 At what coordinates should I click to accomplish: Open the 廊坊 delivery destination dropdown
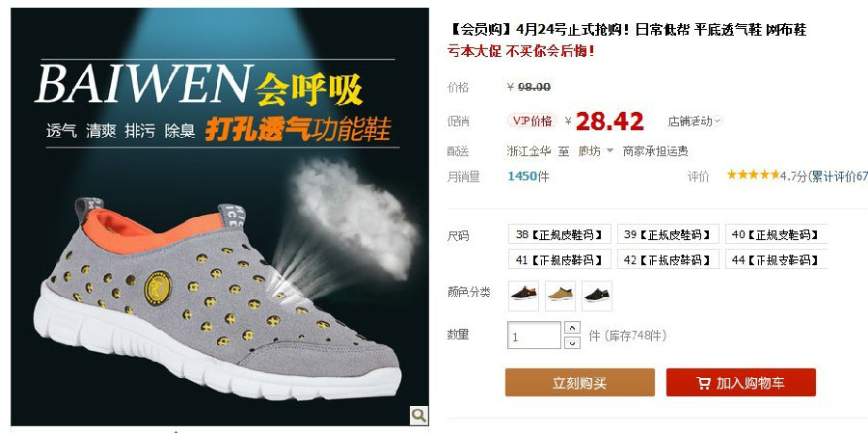point(596,150)
